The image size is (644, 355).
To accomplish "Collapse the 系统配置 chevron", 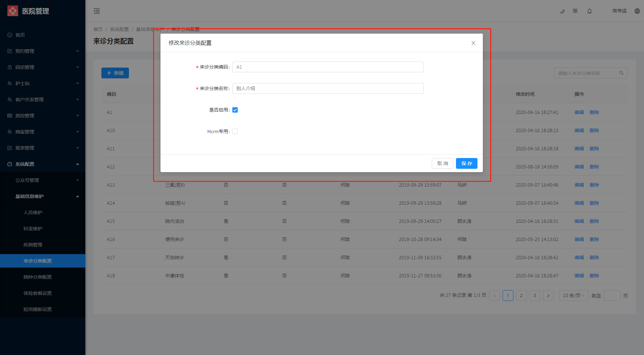I will click(78, 164).
